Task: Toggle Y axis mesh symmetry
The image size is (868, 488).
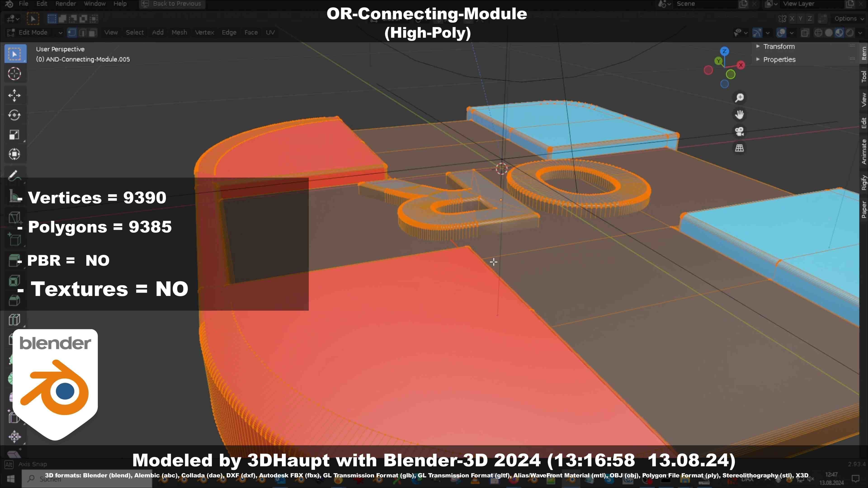Action: (801, 19)
